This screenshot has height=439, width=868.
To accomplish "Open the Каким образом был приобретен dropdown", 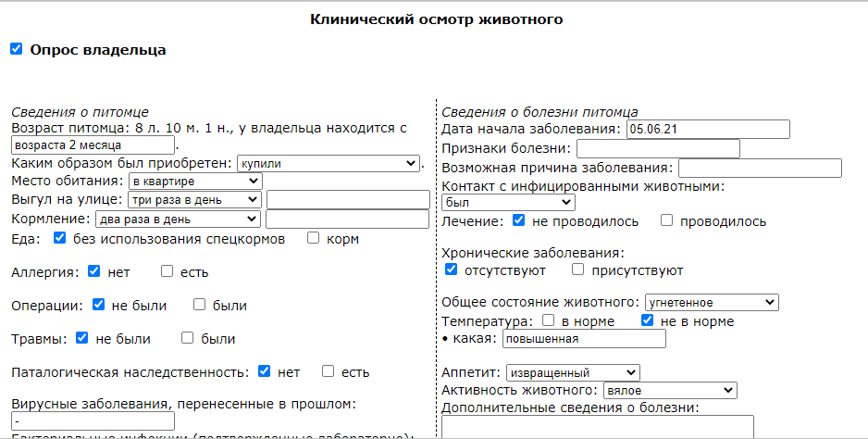I will tap(329, 163).
